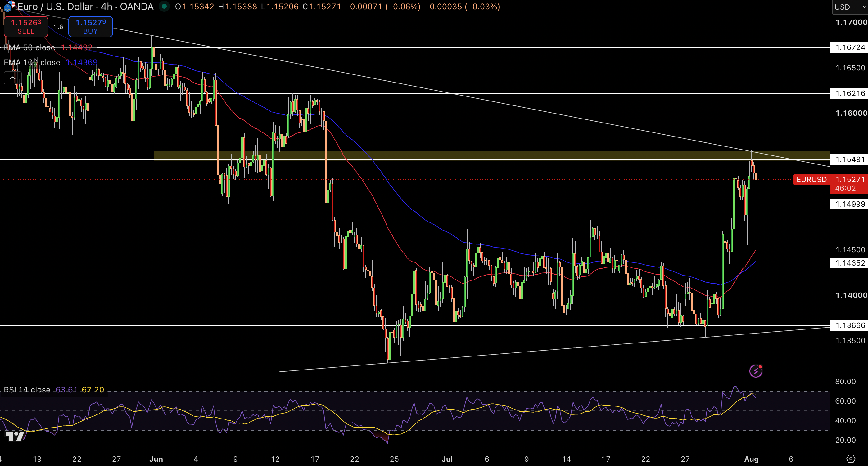The image size is (868, 466).
Task: Click the 1.17000 price scale label
Action: click(x=851, y=22)
